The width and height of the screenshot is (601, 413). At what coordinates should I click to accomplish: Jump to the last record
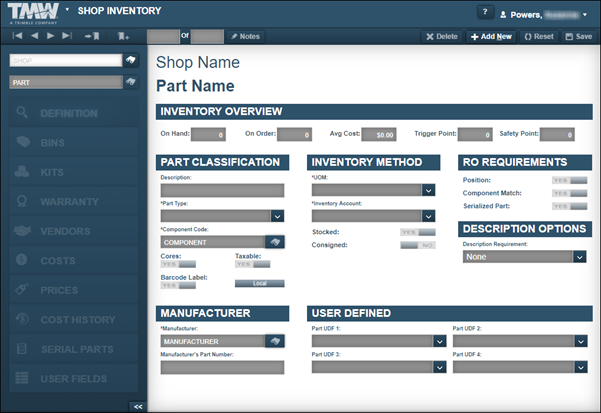tap(67, 36)
